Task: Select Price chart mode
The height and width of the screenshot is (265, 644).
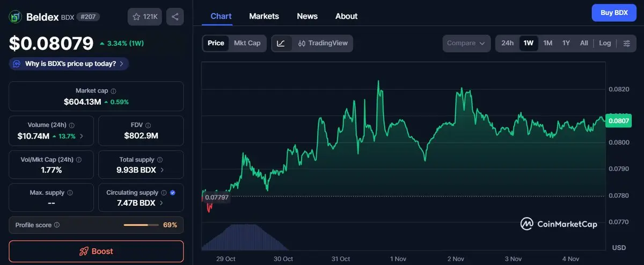Action: tap(216, 43)
